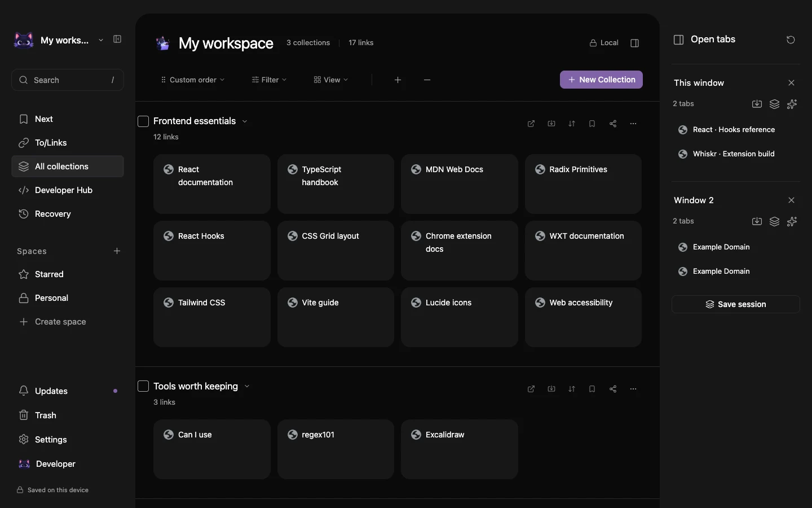Open Recovery in the sidebar
Image resolution: width=812 pixels, height=508 pixels.
point(68,214)
